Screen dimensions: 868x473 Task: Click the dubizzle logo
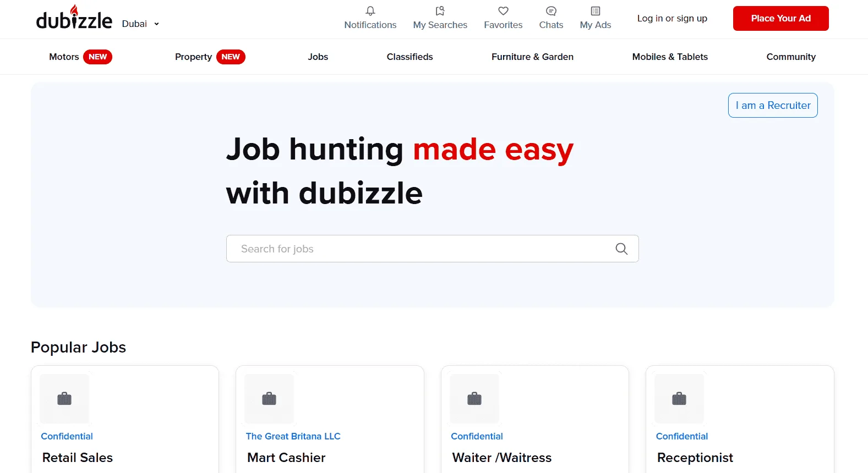point(74,19)
